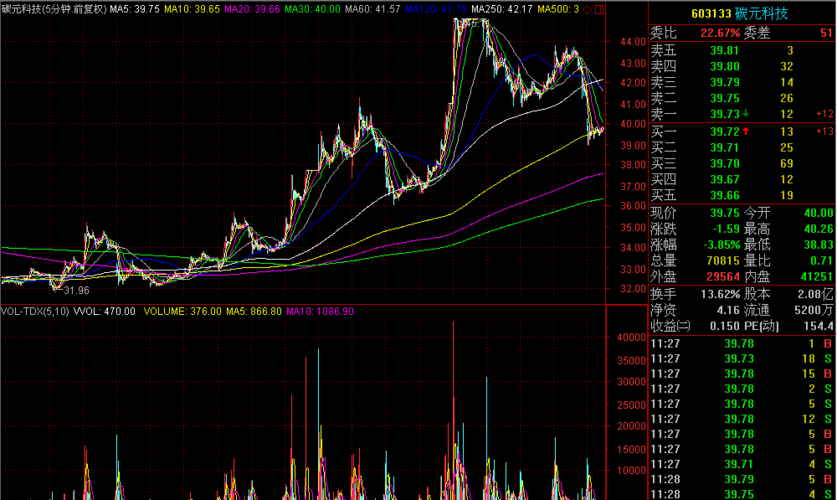Click the red up arrow next to 39.72
The image size is (837, 500).
(746, 132)
